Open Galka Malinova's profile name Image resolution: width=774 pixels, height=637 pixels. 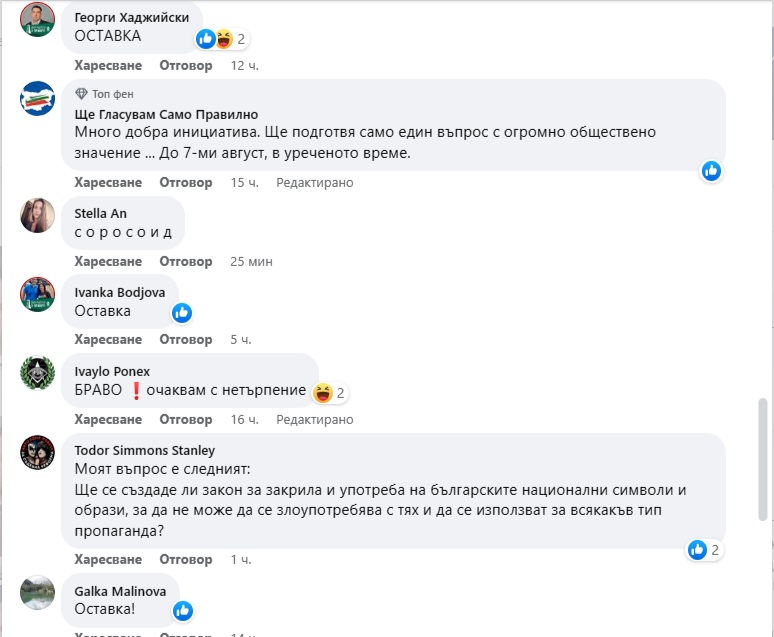120,591
